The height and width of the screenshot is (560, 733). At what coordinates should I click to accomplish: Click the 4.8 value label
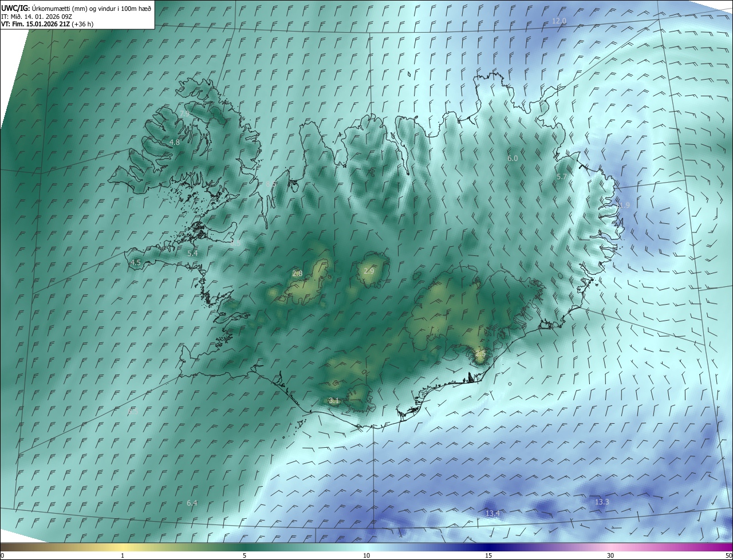tap(175, 142)
